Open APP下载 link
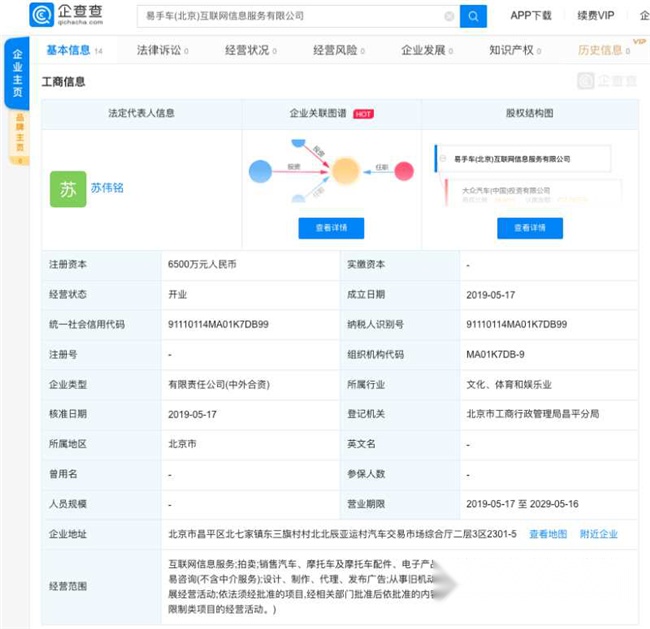Screen dimensions: 650x629 click(x=531, y=16)
